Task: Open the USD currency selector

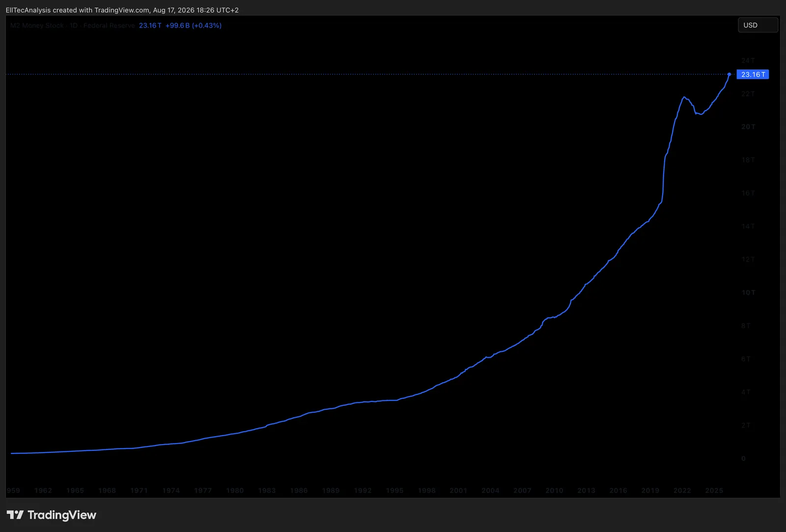Action: (x=758, y=25)
